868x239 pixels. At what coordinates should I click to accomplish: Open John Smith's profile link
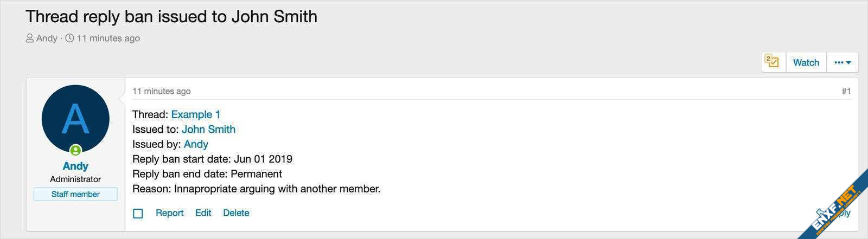point(208,129)
